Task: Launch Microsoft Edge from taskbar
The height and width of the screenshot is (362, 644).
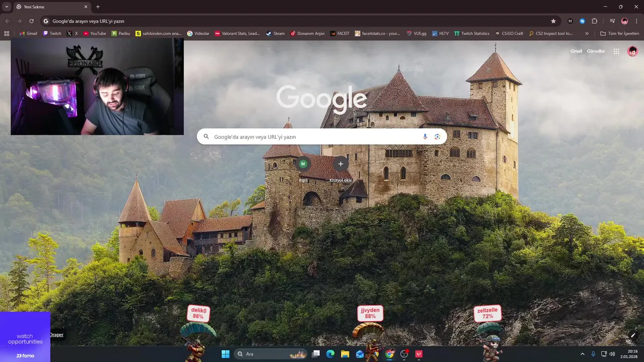Action: [x=331, y=354]
